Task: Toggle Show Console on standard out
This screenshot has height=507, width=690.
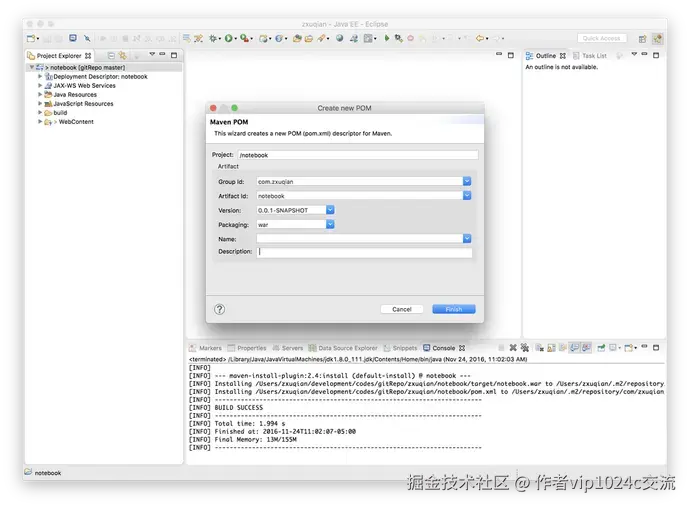Action: pos(574,348)
